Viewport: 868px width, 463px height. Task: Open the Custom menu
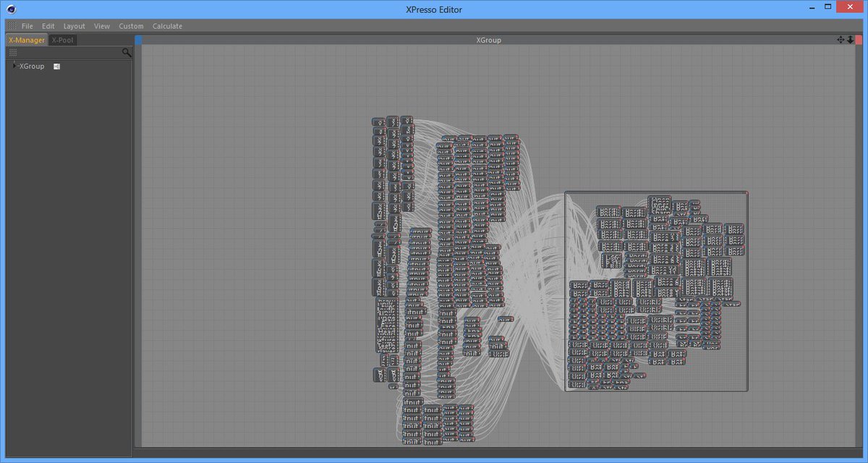131,26
